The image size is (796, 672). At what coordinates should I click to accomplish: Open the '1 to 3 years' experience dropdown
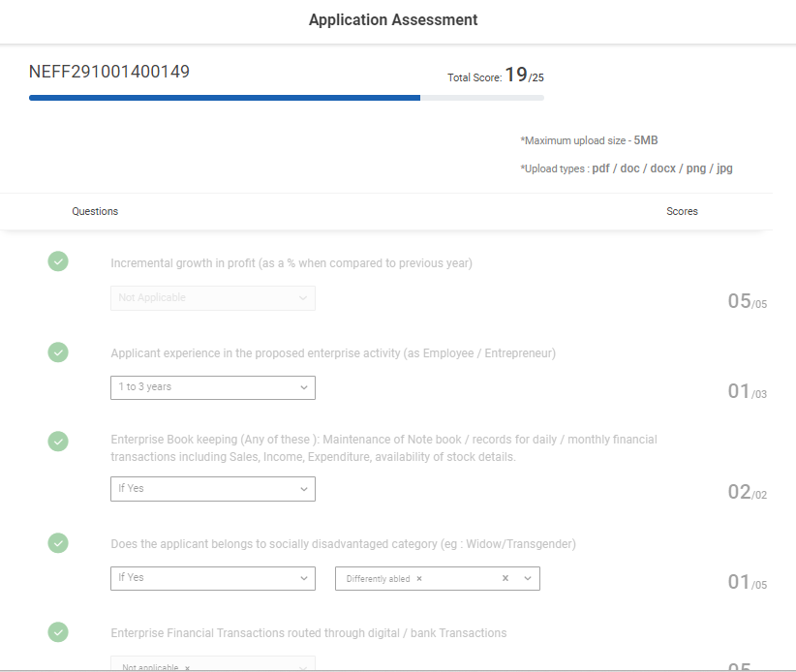(212, 387)
